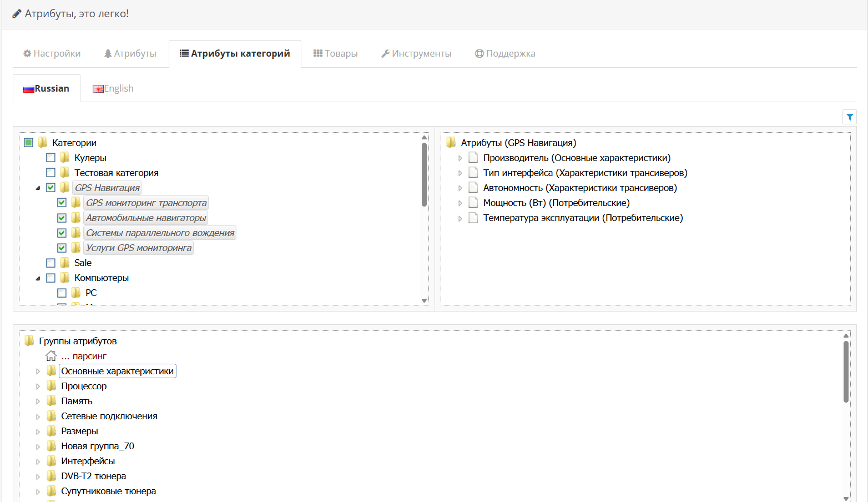Click the folder icon of Кулеры category

(65, 158)
